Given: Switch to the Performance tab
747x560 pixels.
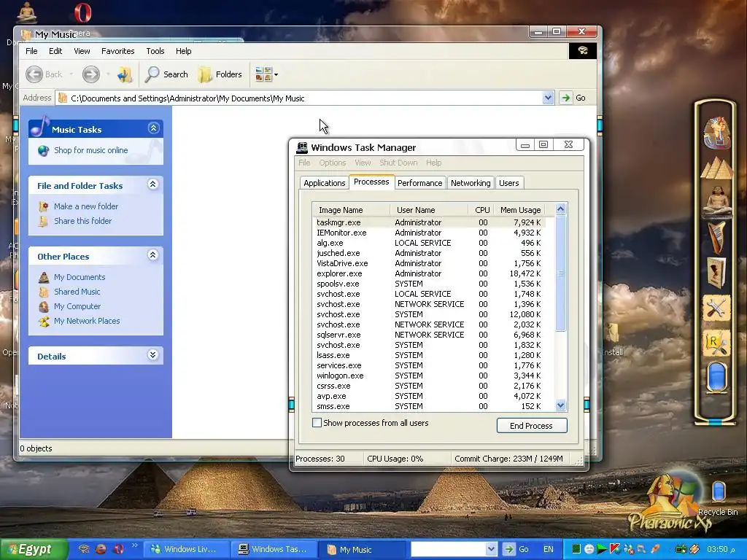Looking at the screenshot, I should point(419,183).
